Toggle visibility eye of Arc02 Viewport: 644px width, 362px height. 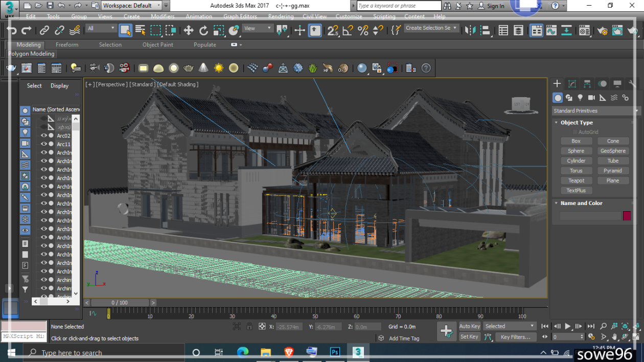tap(44, 135)
